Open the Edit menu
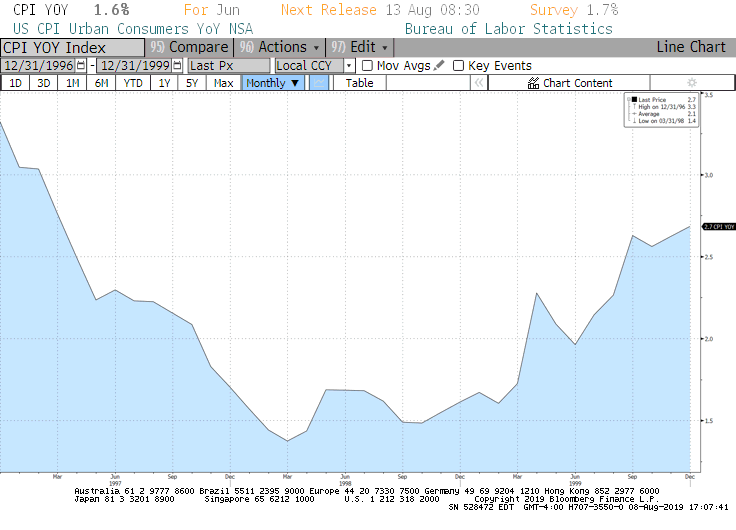736x530 pixels. [x=362, y=47]
